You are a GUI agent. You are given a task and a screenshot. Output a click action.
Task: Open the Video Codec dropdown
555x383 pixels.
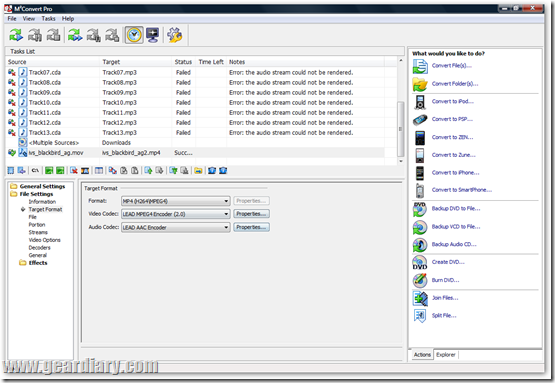(x=176, y=214)
